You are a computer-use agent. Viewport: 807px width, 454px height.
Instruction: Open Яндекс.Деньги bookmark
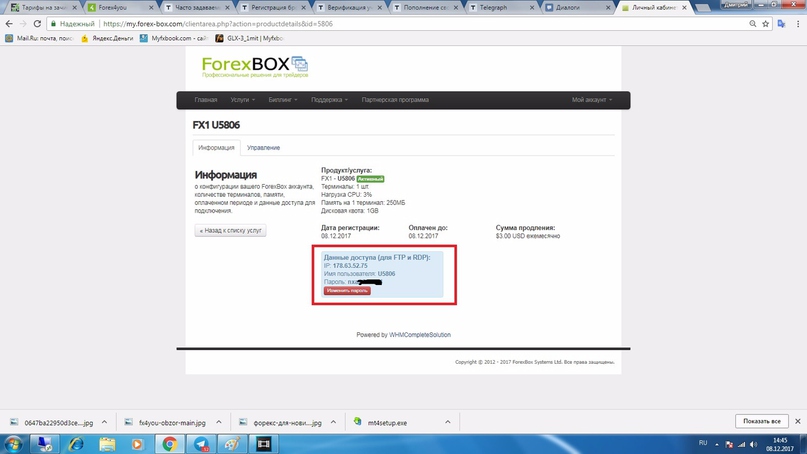107,38
